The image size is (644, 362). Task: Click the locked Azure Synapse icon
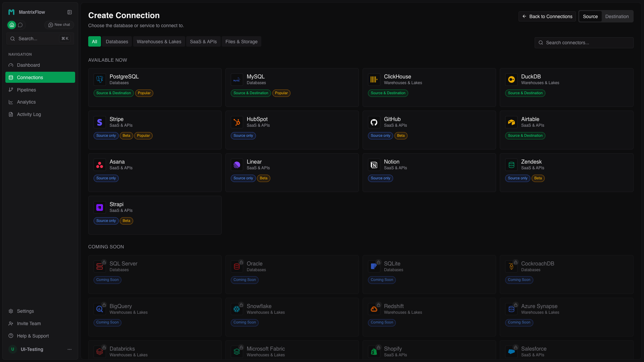(511, 309)
